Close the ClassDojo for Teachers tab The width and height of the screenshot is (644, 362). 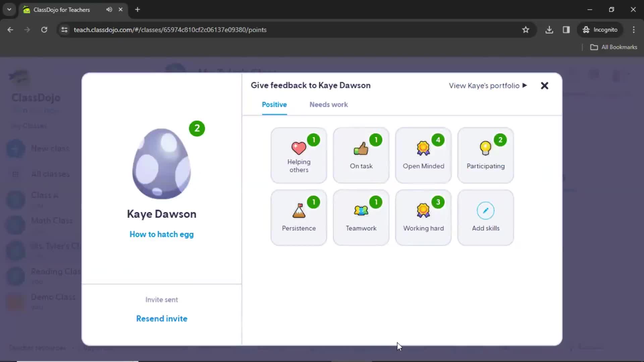tap(120, 9)
